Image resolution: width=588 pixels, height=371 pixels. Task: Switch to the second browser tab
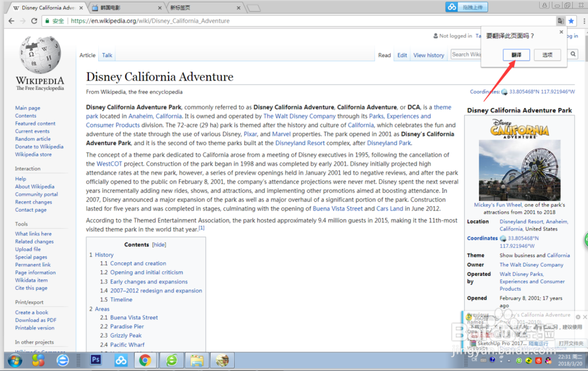coord(127,8)
